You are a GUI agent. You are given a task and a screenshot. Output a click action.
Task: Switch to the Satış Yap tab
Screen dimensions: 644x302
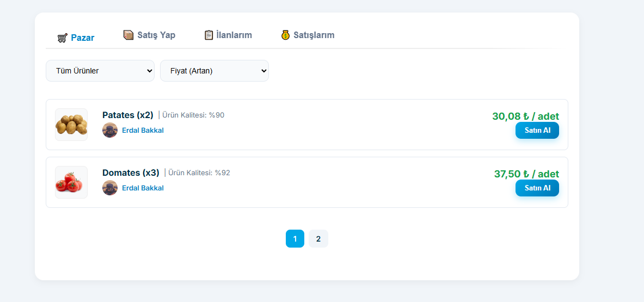click(150, 35)
